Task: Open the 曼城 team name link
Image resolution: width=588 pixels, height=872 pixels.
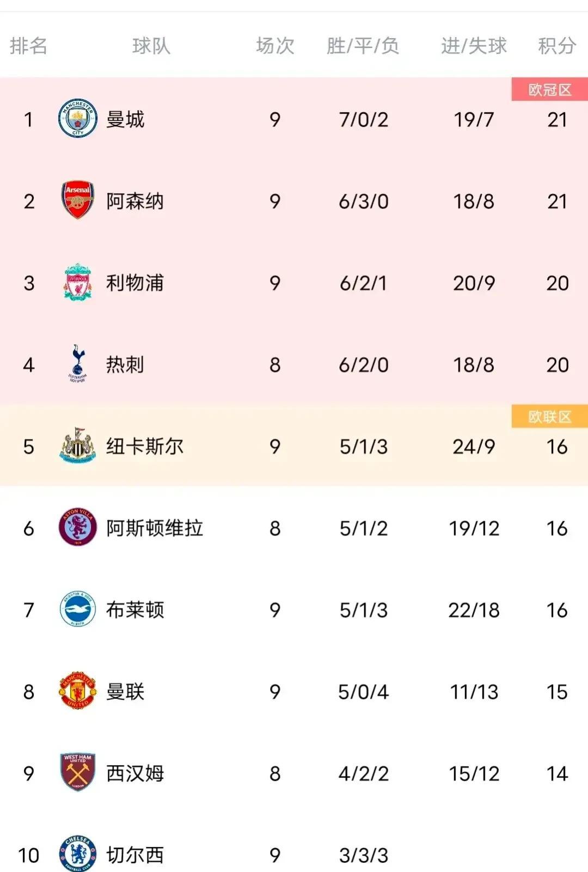Action: 125,119
